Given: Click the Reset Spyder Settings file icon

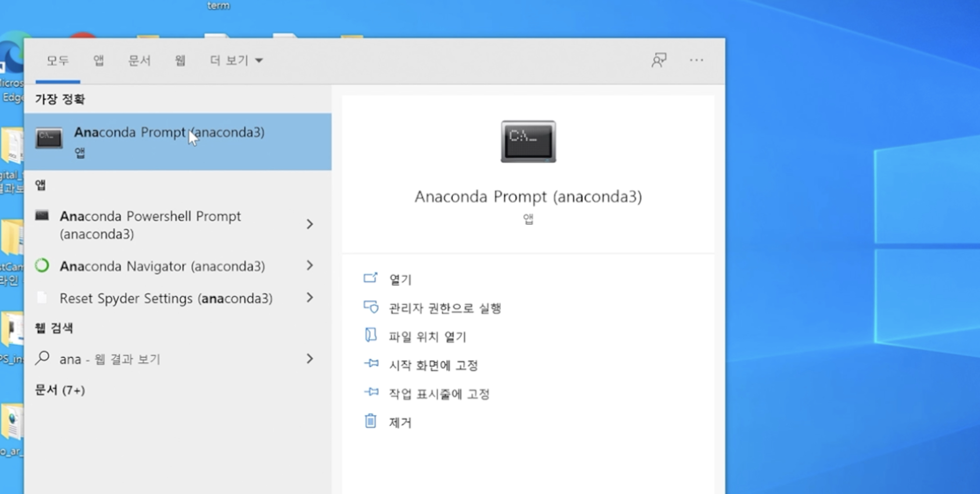Looking at the screenshot, I should [x=42, y=298].
